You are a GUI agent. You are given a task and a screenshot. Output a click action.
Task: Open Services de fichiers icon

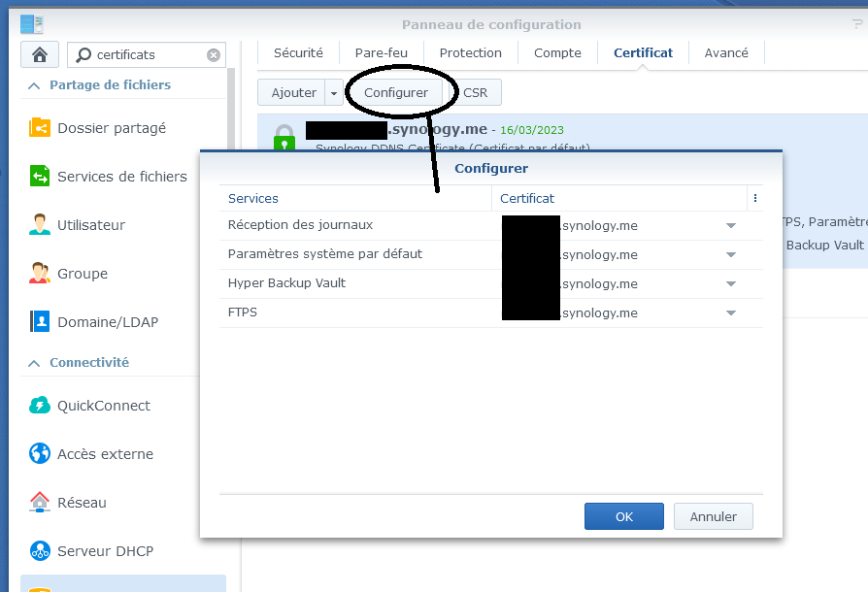click(40, 177)
